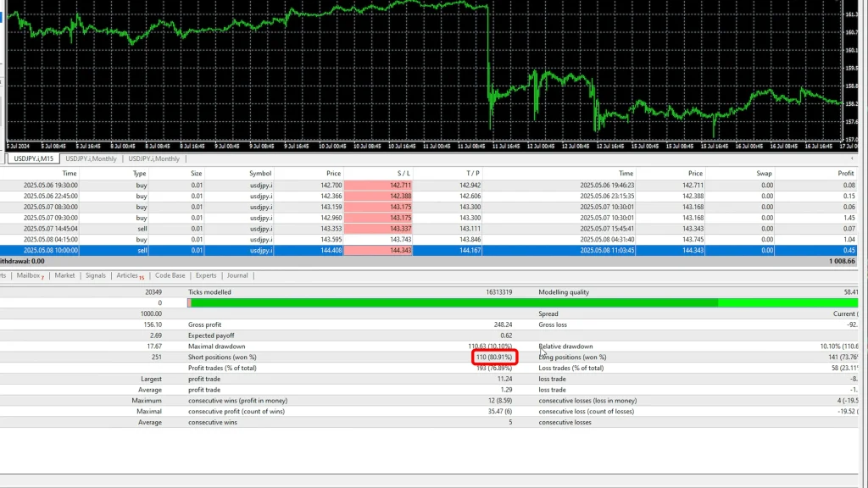Click the T / P column header

(472, 173)
